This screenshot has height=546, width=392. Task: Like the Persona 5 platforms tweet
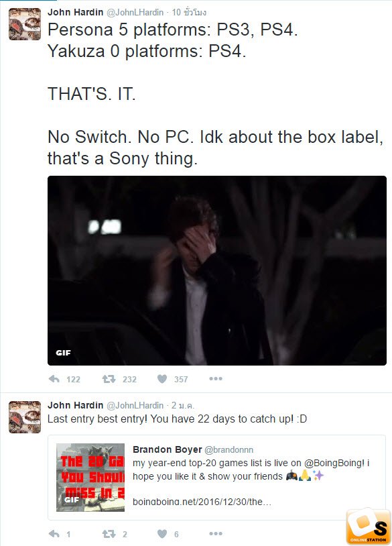pyautogui.click(x=162, y=379)
